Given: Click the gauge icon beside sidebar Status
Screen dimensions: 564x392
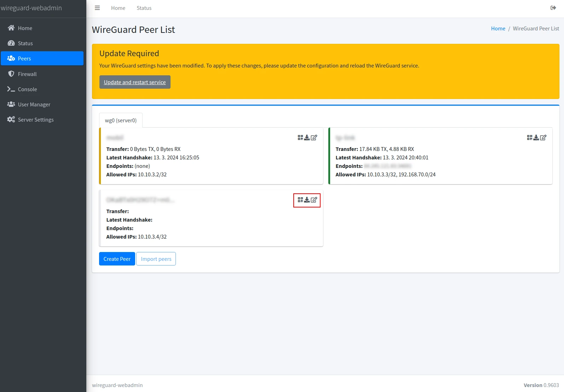Looking at the screenshot, I should 11,43.
